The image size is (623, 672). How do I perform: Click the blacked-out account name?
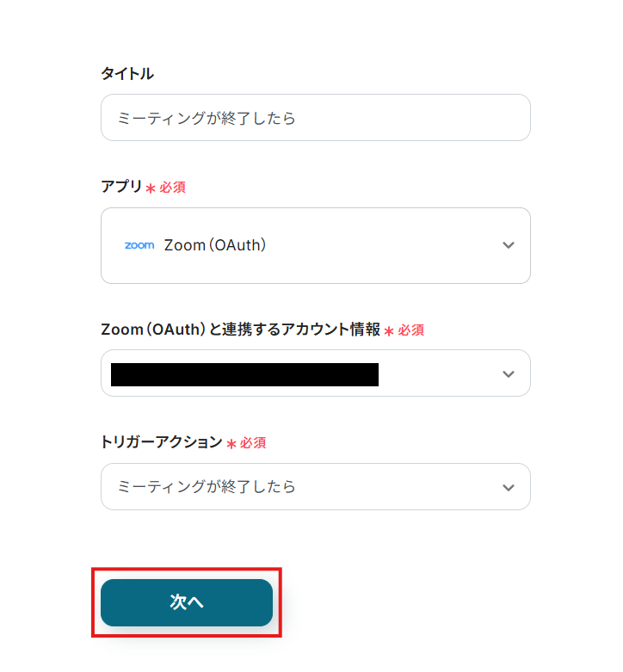click(245, 374)
